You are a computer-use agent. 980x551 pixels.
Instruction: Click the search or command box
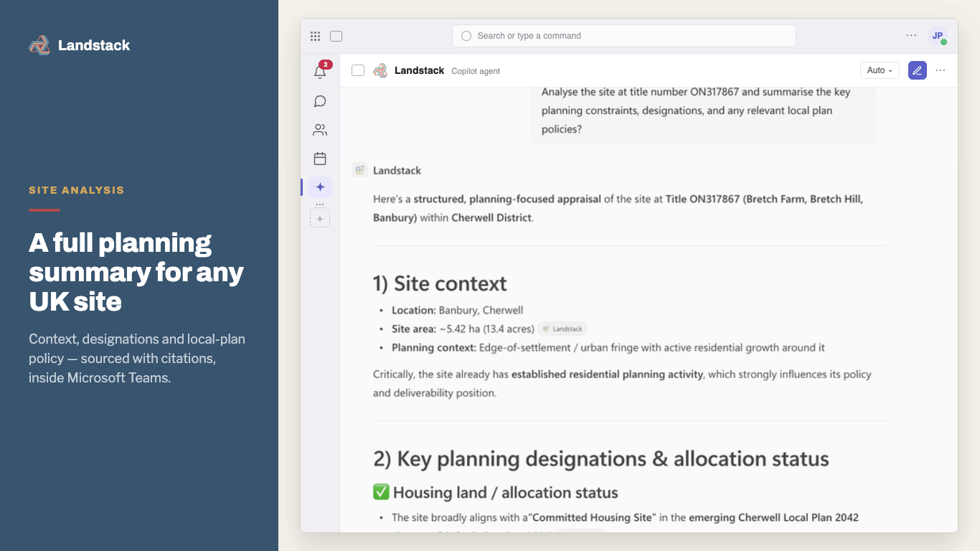pos(623,36)
